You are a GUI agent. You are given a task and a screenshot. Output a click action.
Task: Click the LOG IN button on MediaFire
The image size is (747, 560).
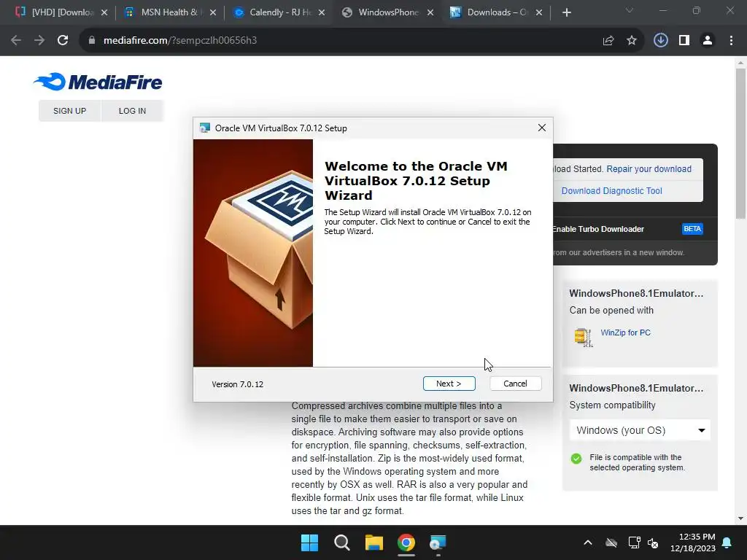pyautogui.click(x=132, y=111)
